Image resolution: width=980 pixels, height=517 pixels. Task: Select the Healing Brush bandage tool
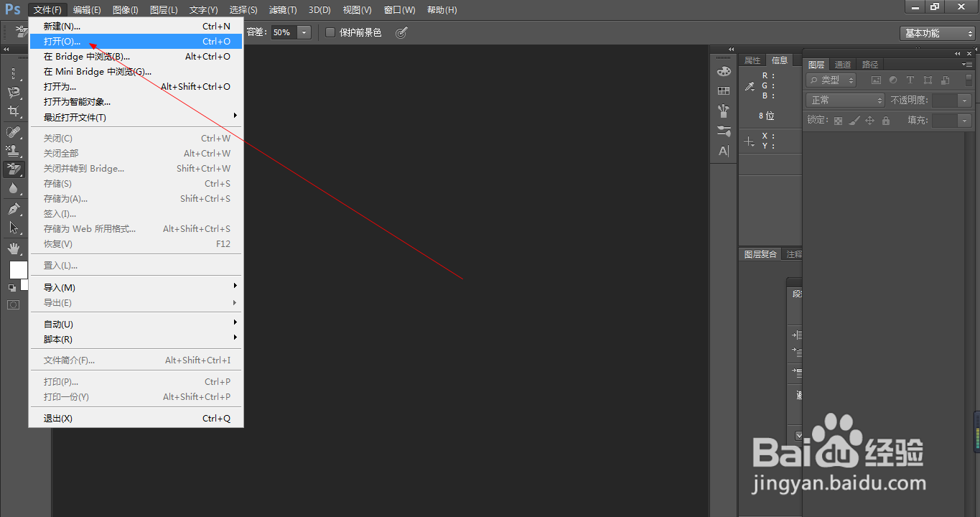(14, 132)
